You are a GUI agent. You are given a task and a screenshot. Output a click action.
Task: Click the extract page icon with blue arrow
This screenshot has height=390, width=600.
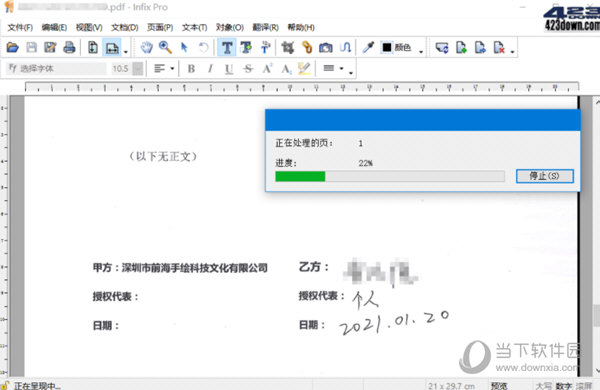[x=480, y=47]
